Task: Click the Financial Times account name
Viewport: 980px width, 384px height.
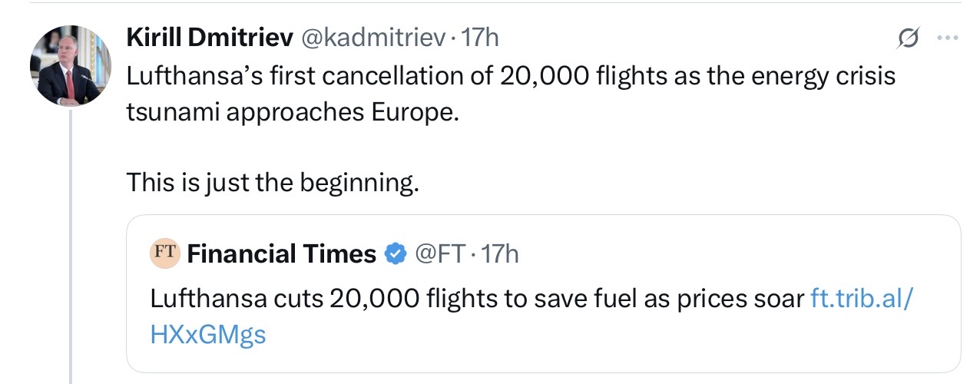Action: [282, 254]
